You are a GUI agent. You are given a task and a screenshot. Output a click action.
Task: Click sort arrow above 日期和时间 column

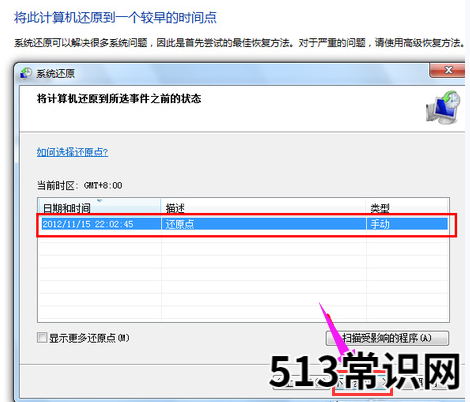(100, 201)
